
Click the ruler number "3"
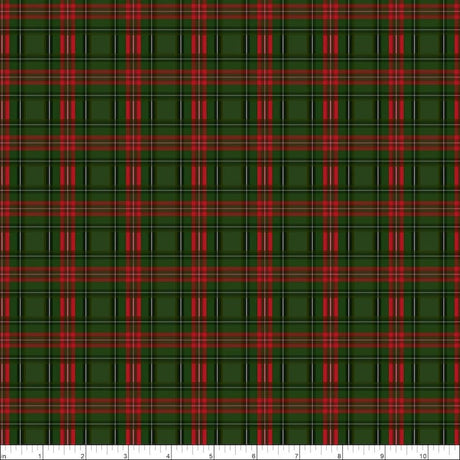click(x=125, y=456)
